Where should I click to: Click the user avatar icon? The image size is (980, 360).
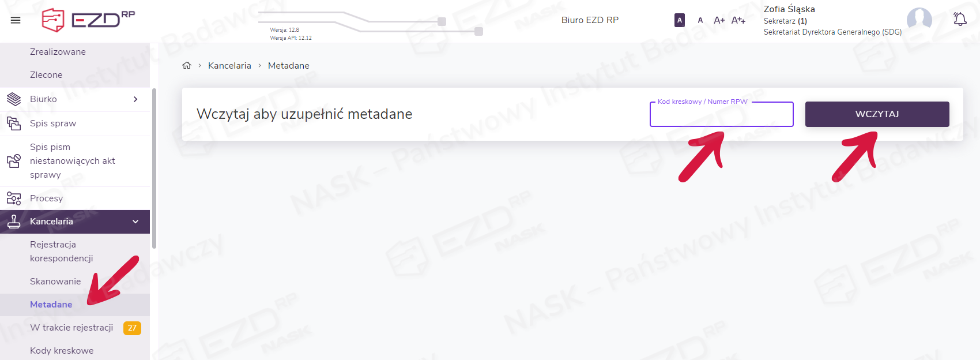919,20
